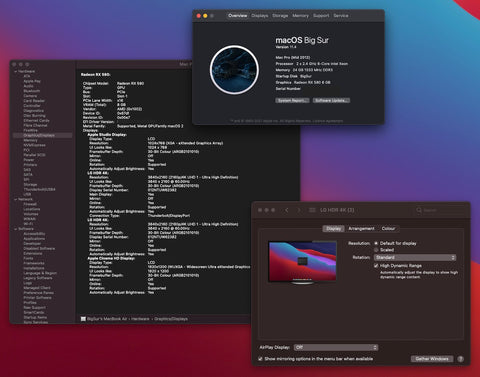
Task: Toggle Show mirroring options in menu bar
Action: 260,359
